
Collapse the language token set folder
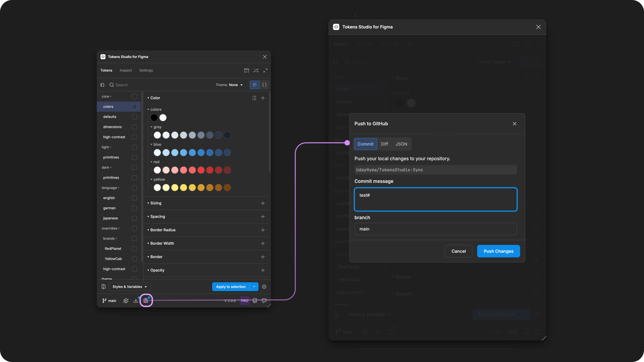119,188
